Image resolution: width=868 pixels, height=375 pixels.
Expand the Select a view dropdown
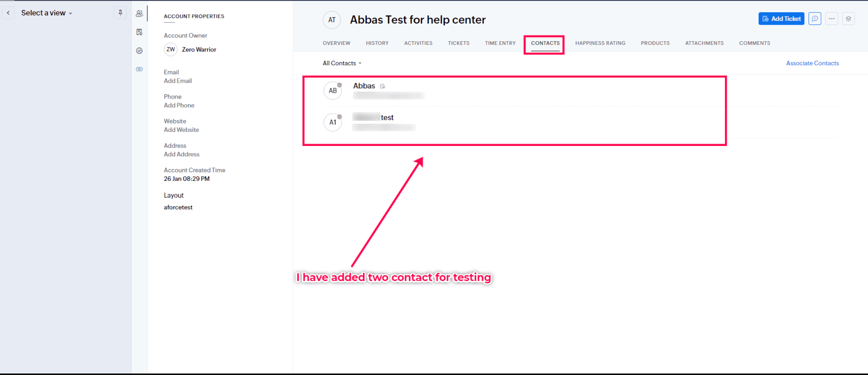[x=47, y=13]
